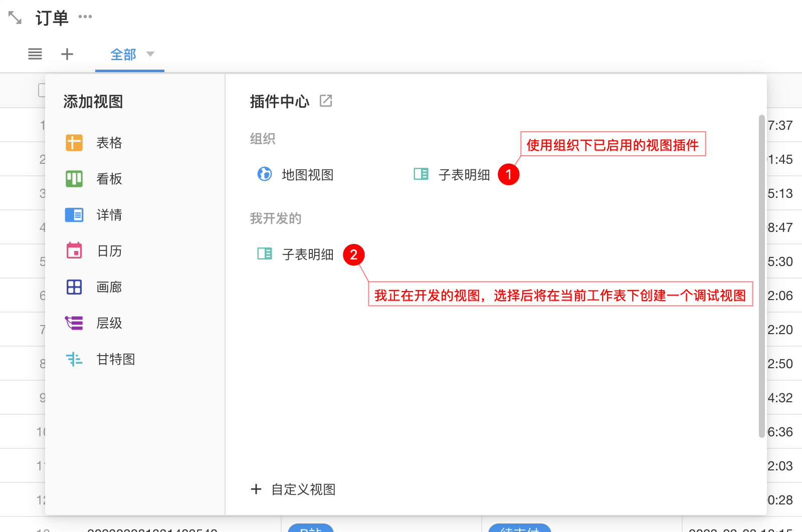This screenshot has height=532, width=802.
Task: Click 子表明细 icon under 组织
Action: (421, 174)
